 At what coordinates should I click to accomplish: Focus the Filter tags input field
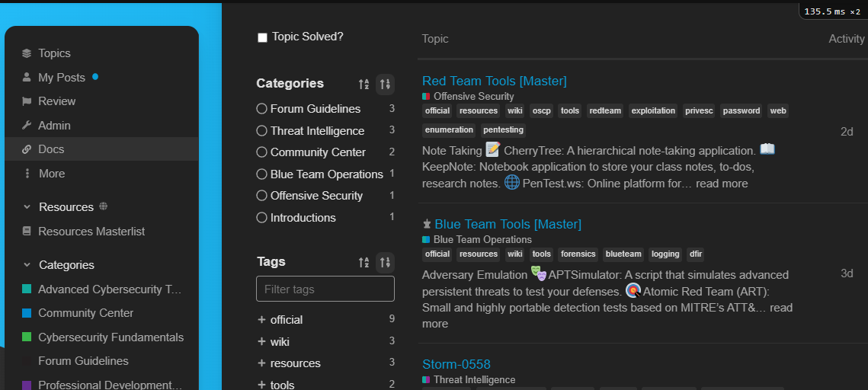tap(325, 289)
